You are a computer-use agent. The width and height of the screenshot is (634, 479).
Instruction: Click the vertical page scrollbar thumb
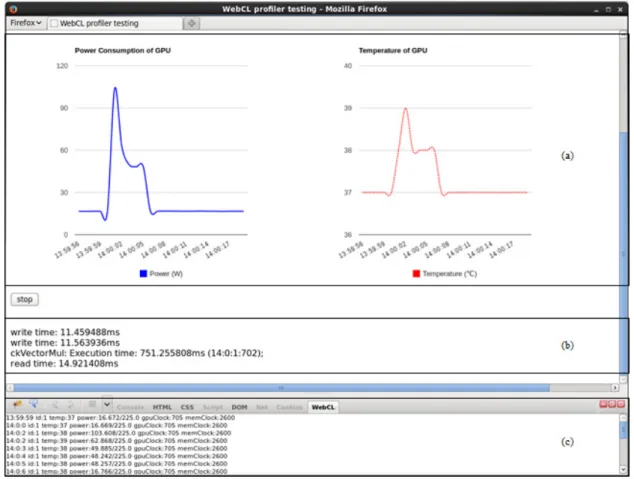623,253
